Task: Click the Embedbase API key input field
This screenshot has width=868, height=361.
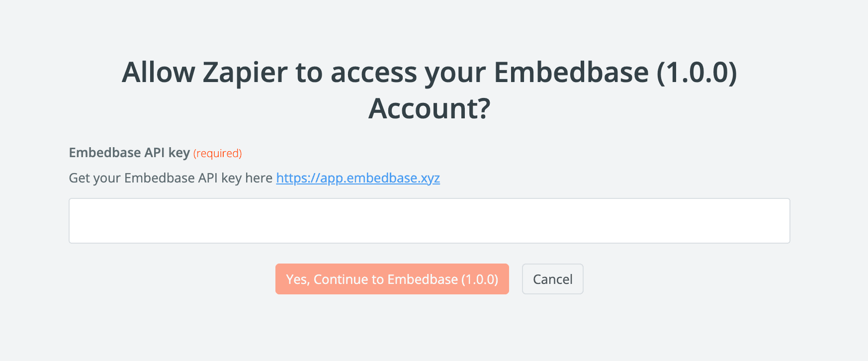Action: pyautogui.click(x=429, y=221)
